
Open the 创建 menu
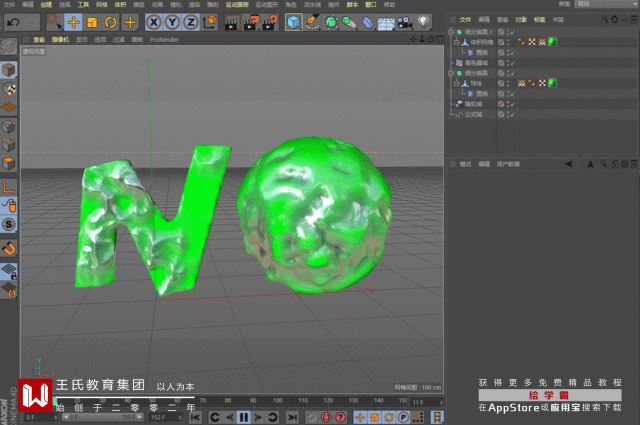(x=46, y=4)
